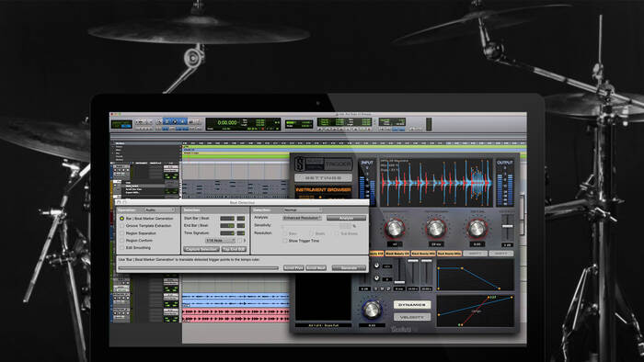Click the Generate button

pos(349,267)
